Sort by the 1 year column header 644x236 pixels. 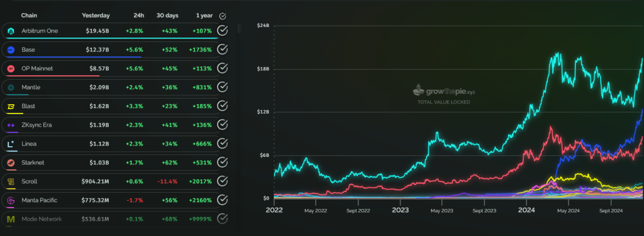204,16
